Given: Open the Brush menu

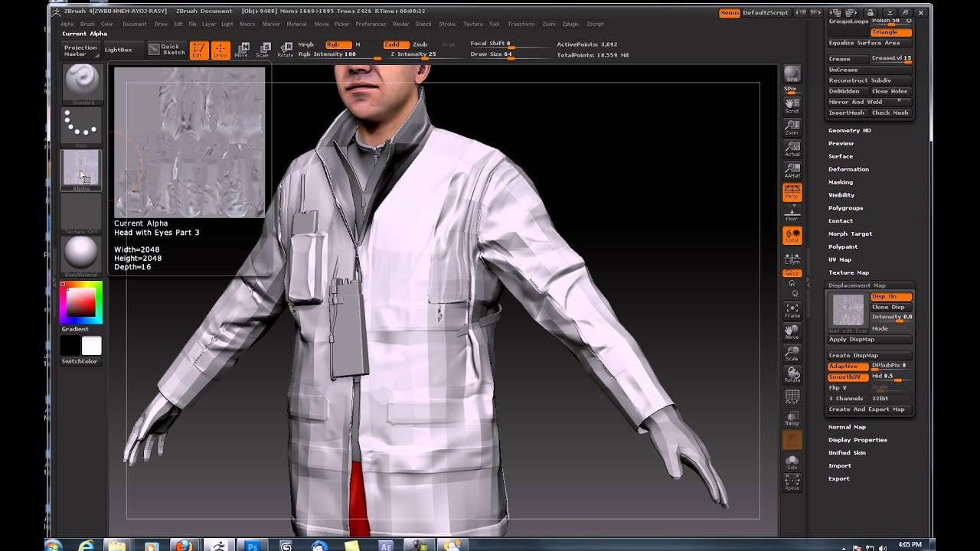Looking at the screenshot, I should [x=87, y=24].
